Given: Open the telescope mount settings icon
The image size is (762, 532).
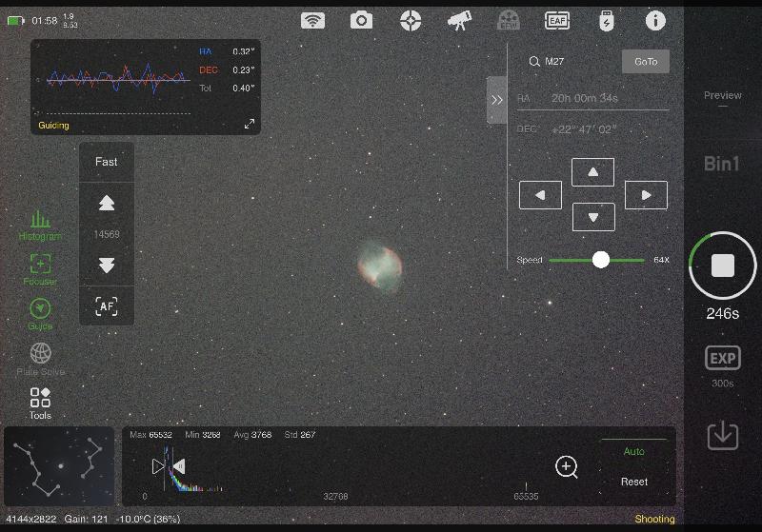Looking at the screenshot, I should pyautogui.click(x=460, y=21).
